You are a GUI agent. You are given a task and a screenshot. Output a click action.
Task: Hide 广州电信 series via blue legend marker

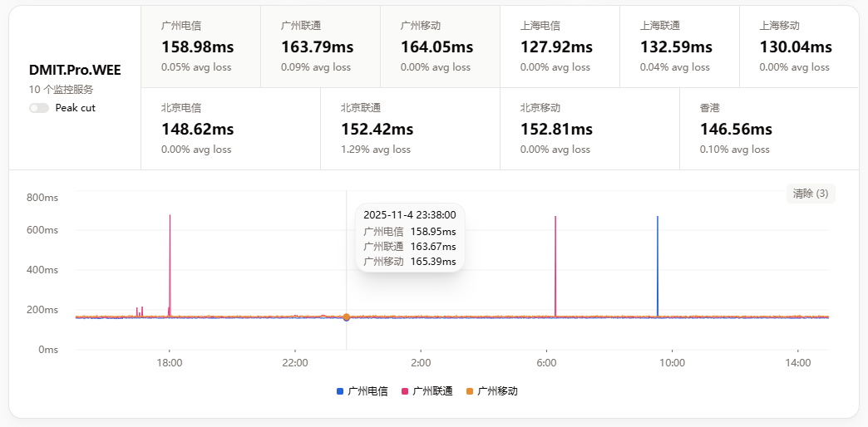point(340,391)
